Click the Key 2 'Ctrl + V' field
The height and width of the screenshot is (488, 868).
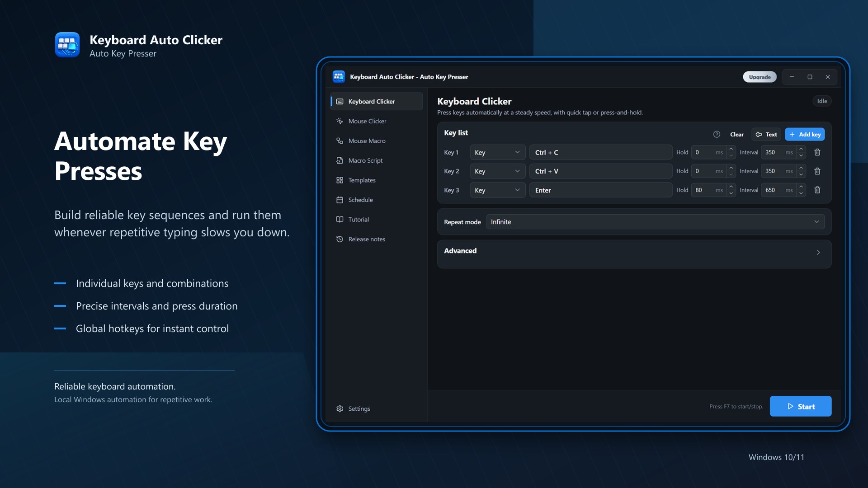pyautogui.click(x=601, y=171)
